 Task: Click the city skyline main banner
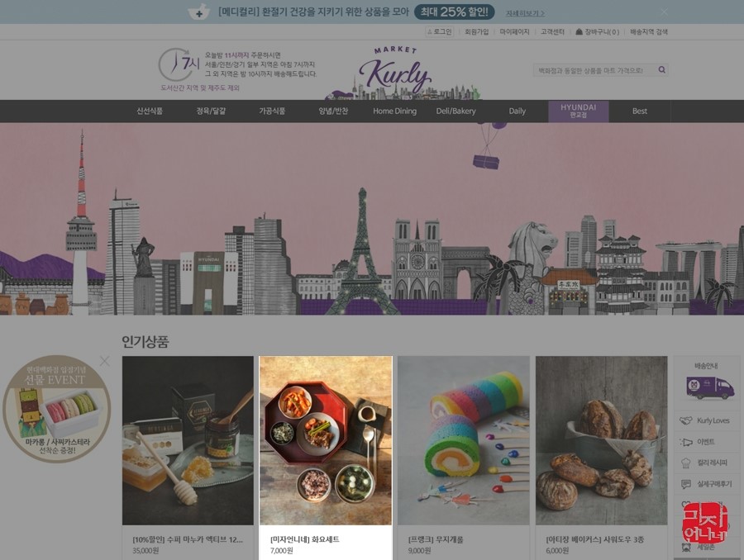coord(372,219)
